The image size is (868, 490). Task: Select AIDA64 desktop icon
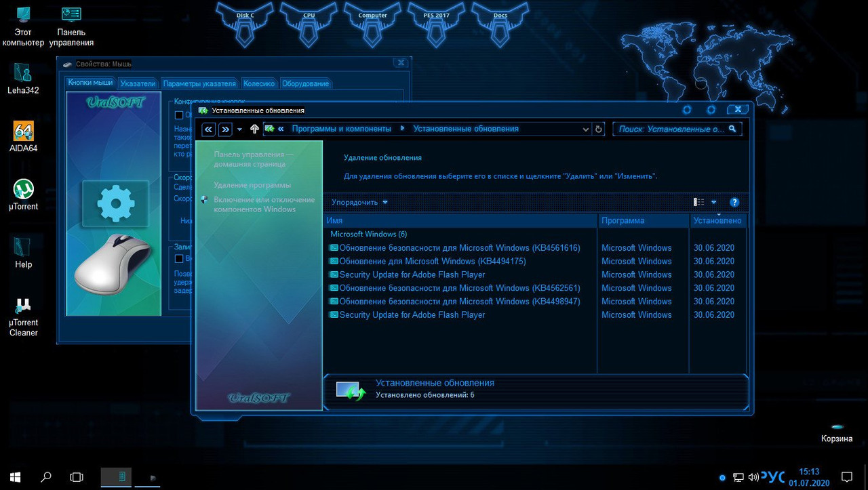pyautogui.click(x=23, y=136)
